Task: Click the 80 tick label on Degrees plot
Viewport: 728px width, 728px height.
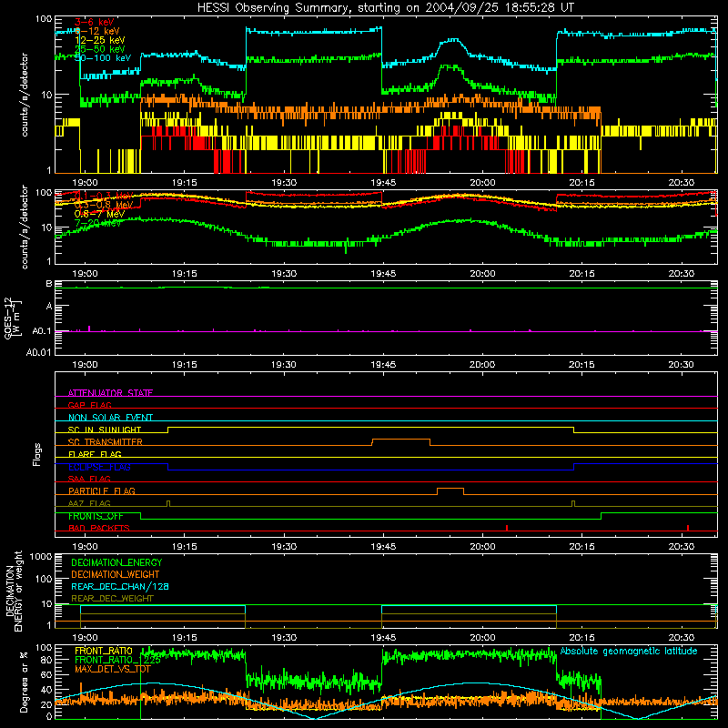Action: 46,660
